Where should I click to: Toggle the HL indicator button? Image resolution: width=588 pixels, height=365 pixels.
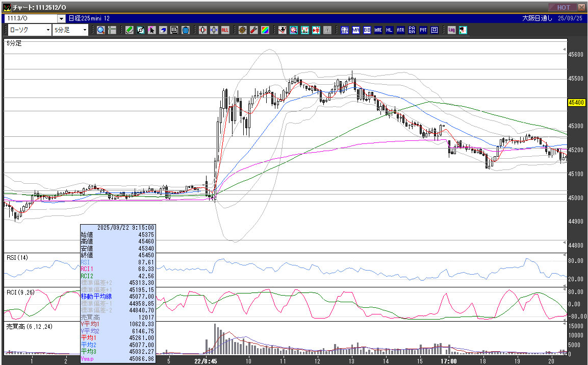(x=389, y=30)
